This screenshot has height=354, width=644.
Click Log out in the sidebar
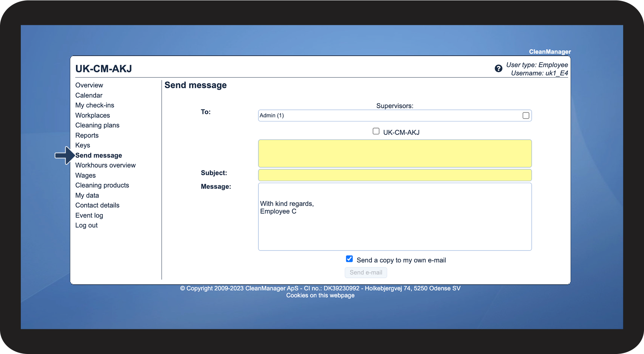(86, 226)
